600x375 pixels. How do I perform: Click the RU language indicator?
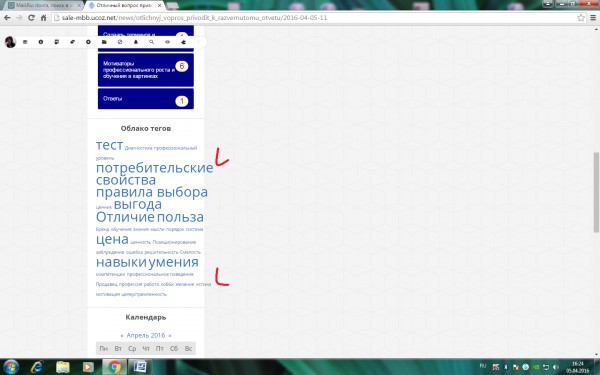point(483,367)
